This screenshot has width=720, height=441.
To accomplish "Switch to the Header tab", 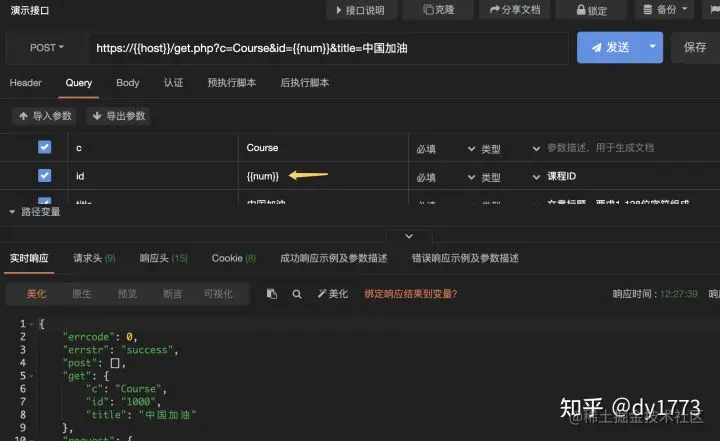I will (x=25, y=83).
